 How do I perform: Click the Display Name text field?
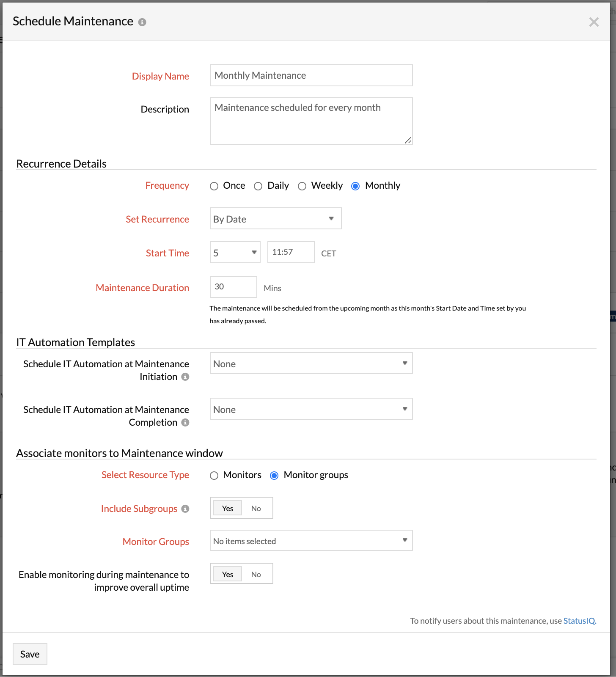(x=311, y=75)
